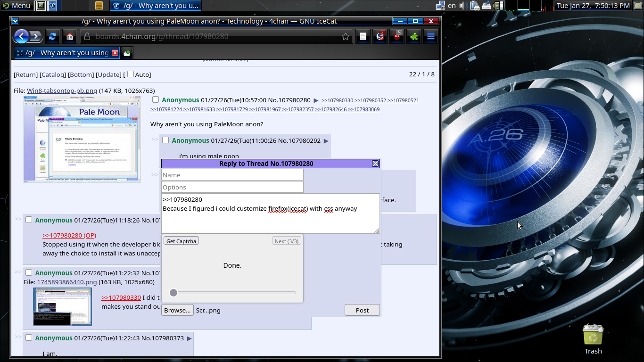This screenshot has width=644, height=362.
Task: Focus the Name field in reply form
Action: [232, 175]
